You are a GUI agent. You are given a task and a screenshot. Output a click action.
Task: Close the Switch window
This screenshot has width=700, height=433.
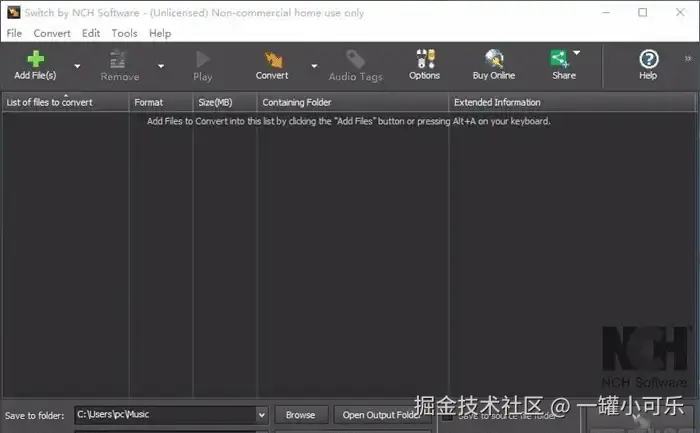click(680, 12)
